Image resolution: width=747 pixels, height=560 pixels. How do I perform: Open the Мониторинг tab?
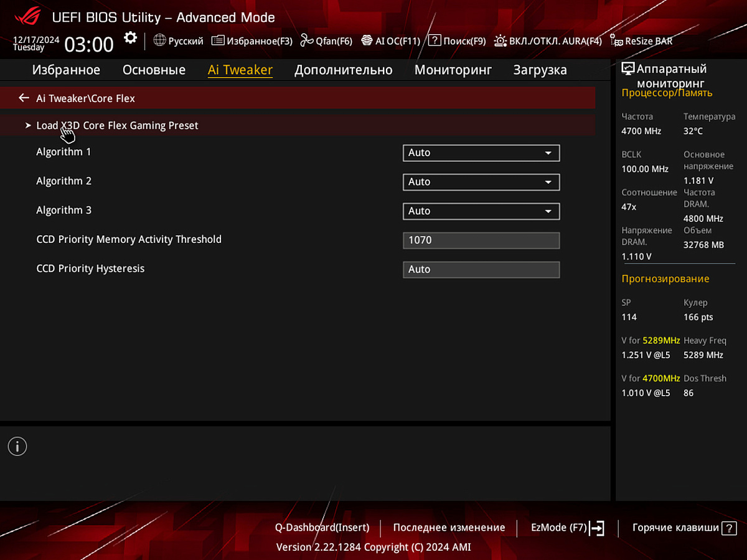453,70
